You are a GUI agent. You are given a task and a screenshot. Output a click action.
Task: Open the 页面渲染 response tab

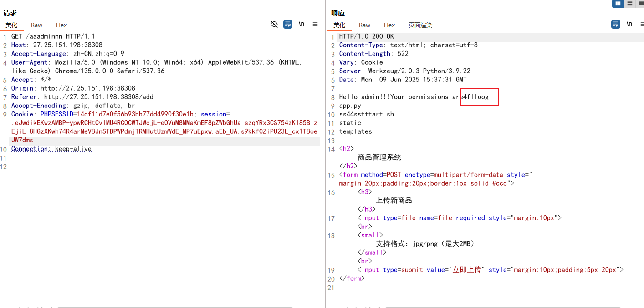coord(420,25)
